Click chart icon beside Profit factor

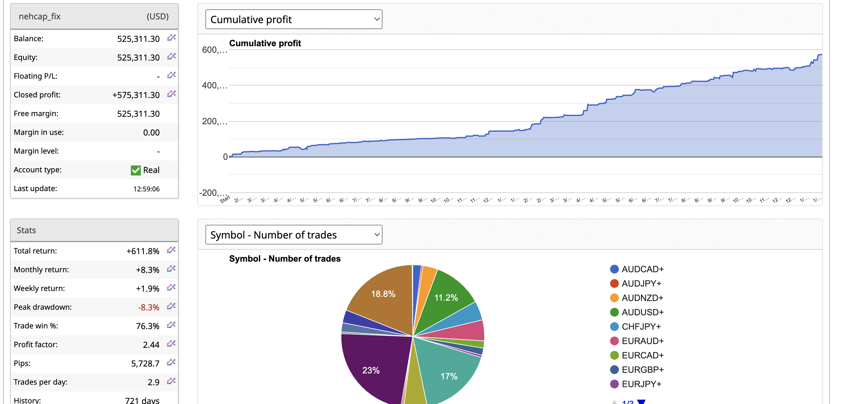tap(171, 344)
